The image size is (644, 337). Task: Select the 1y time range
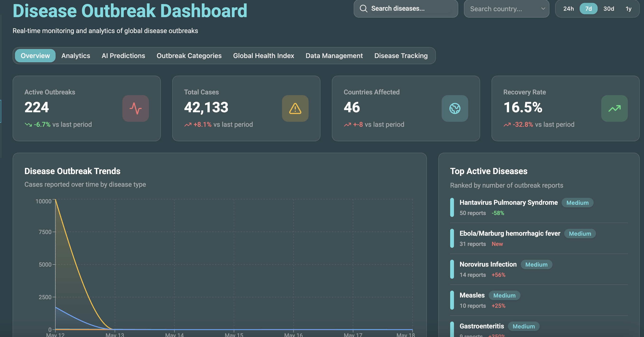(x=628, y=9)
